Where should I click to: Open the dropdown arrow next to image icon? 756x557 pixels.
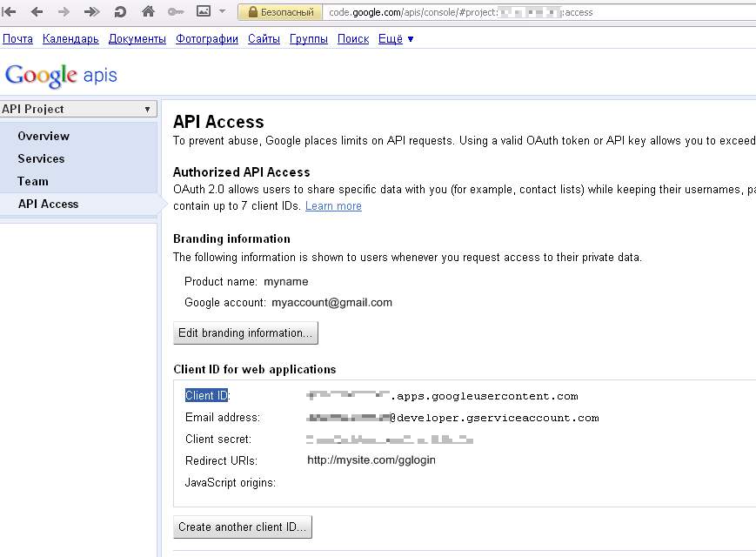222,11
